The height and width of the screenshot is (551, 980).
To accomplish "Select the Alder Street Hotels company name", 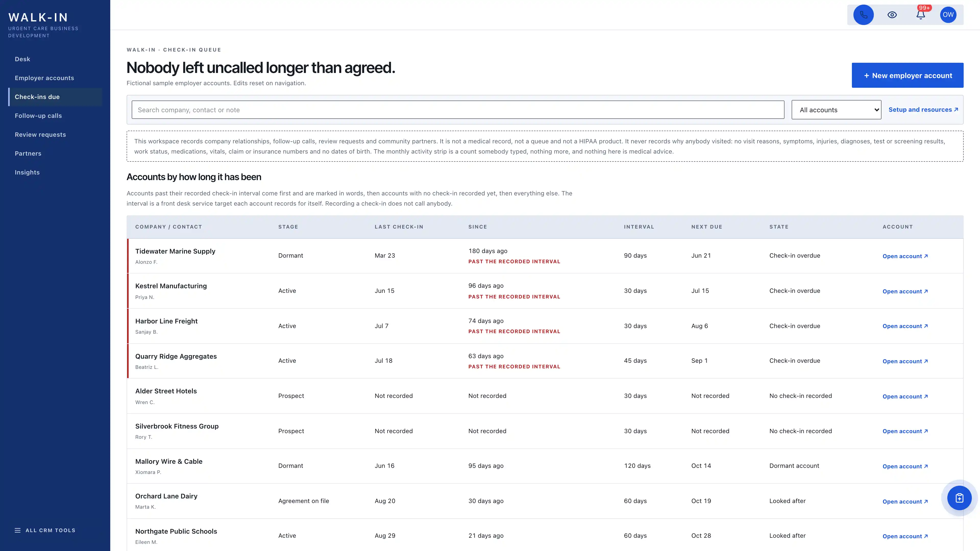I will click(x=166, y=391).
